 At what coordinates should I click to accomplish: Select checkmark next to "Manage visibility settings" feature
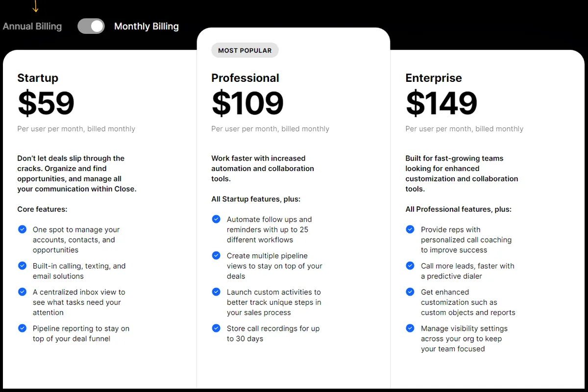[410, 328]
